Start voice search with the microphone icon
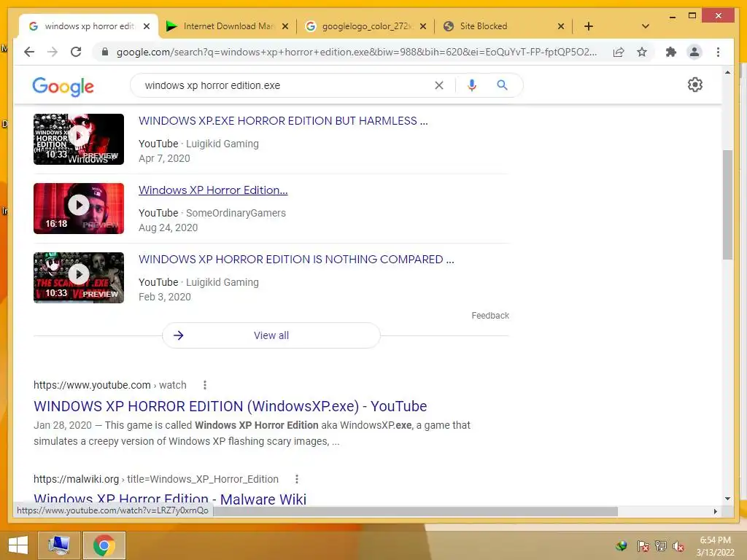The image size is (747, 560). click(x=472, y=85)
